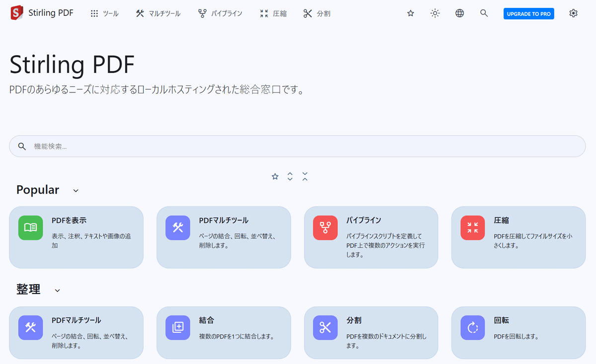Click the scissors icon beside 分割 in navbar
Image resolution: width=596 pixels, height=364 pixels.
[x=307, y=14]
